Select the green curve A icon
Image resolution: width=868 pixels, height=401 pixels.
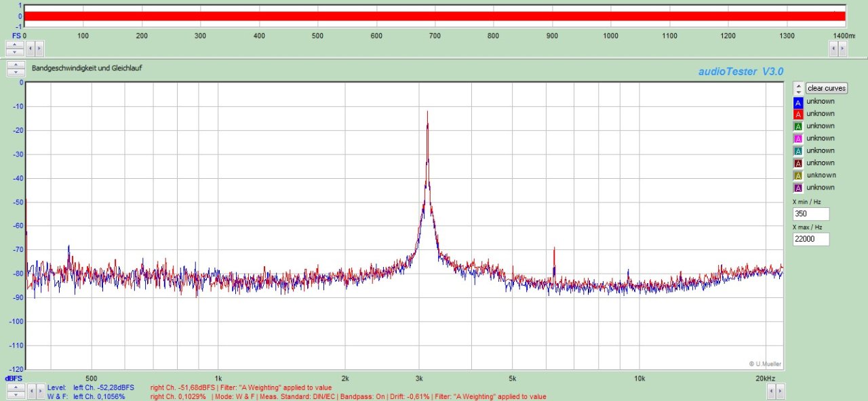coord(798,127)
